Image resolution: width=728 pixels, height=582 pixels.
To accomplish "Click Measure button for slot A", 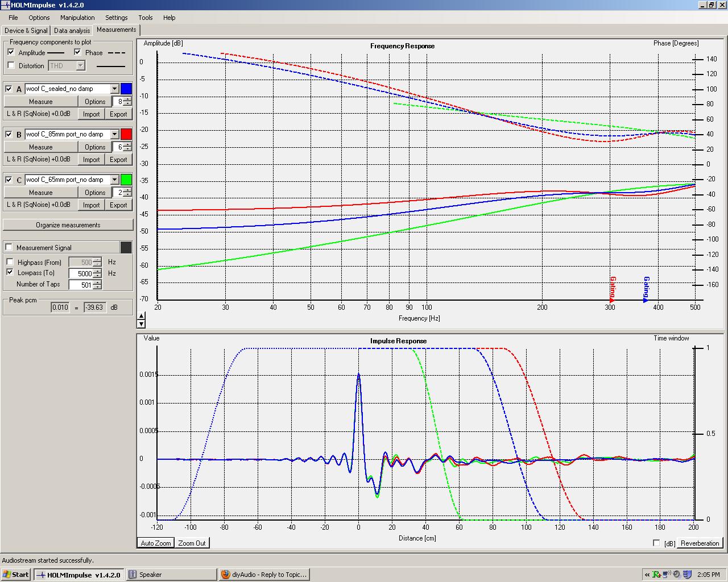I will (x=40, y=101).
